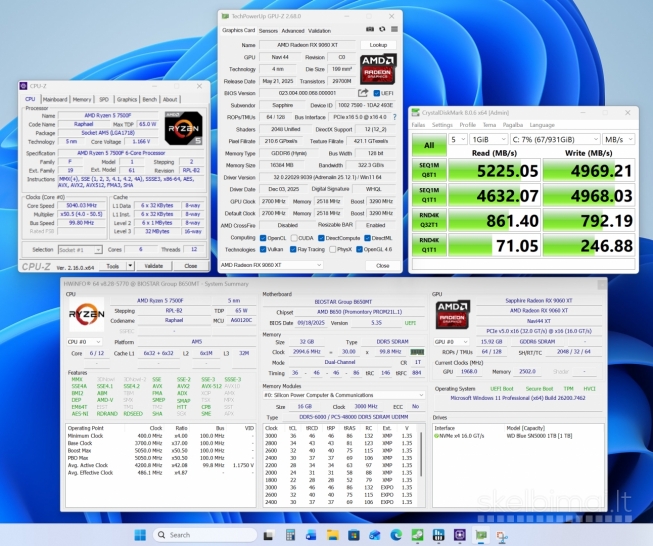The image size is (653, 546).
Task: Open the CPU-Z taskbar icon
Action: [x=460, y=535]
